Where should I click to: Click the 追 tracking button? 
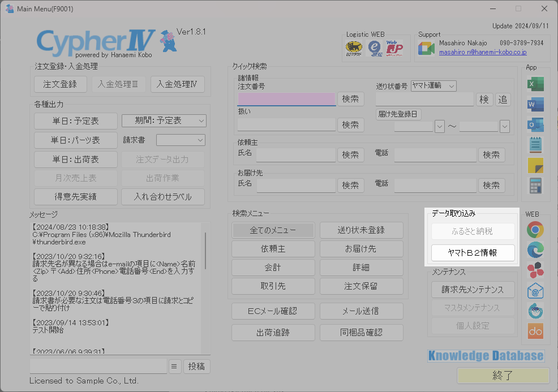click(503, 99)
